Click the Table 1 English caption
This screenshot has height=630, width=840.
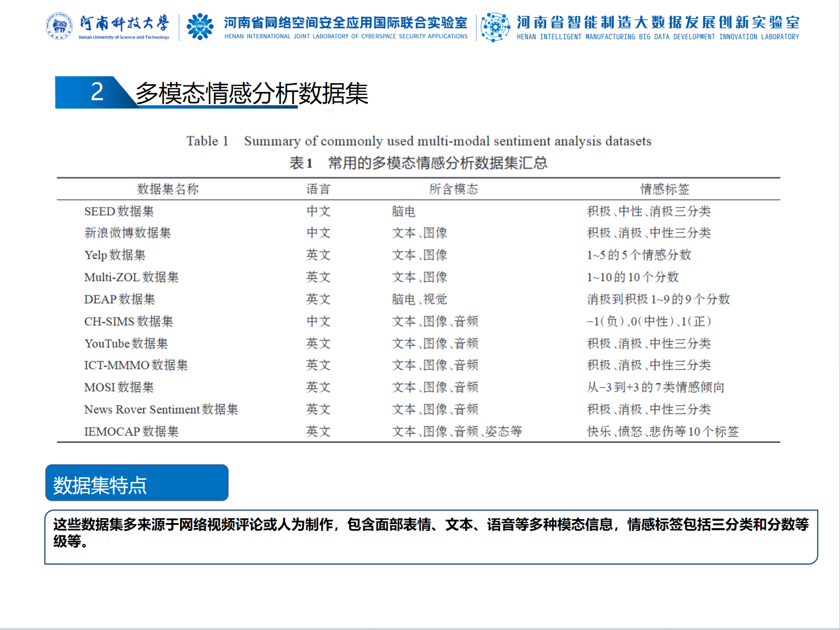(419, 141)
